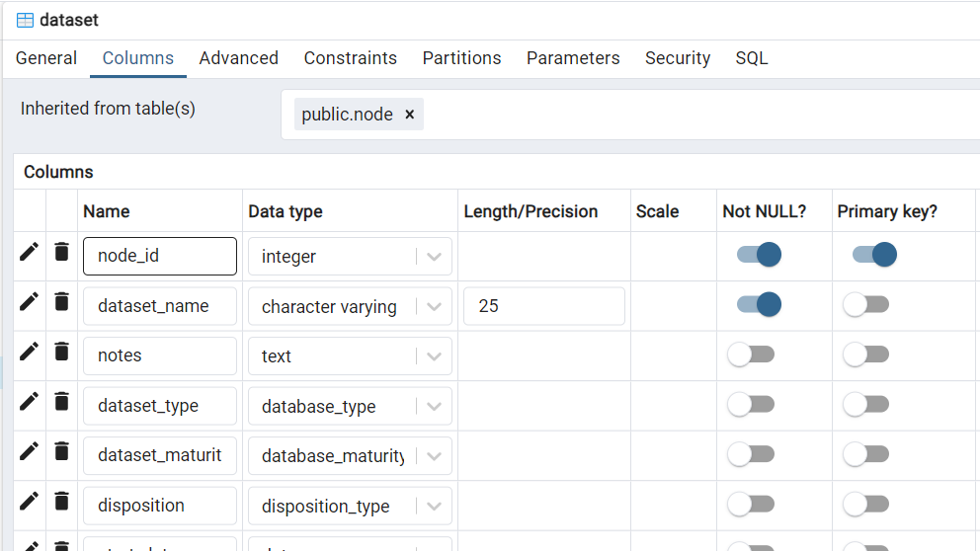Click the notes column name field
The width and height of the screenshot is (980, 551).
click(159, 355)
